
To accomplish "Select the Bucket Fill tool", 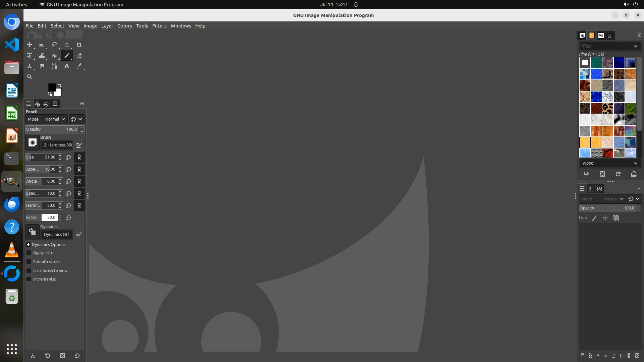I will point(54,56).
